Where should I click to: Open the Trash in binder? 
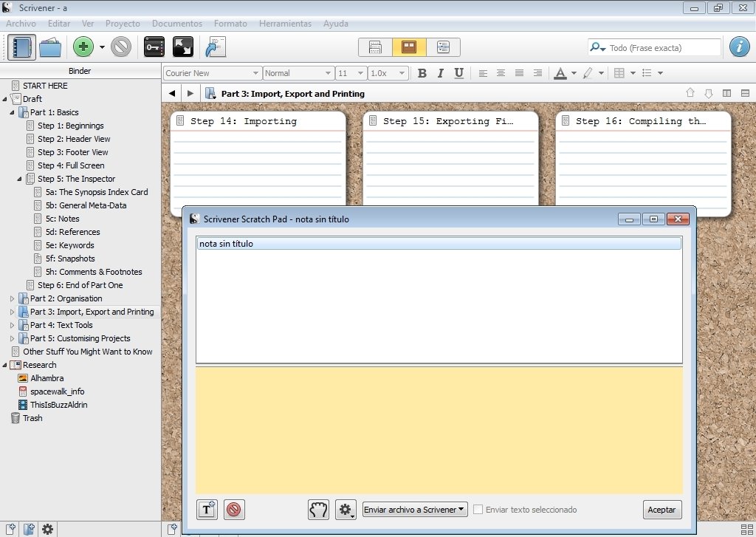(32, 418)
